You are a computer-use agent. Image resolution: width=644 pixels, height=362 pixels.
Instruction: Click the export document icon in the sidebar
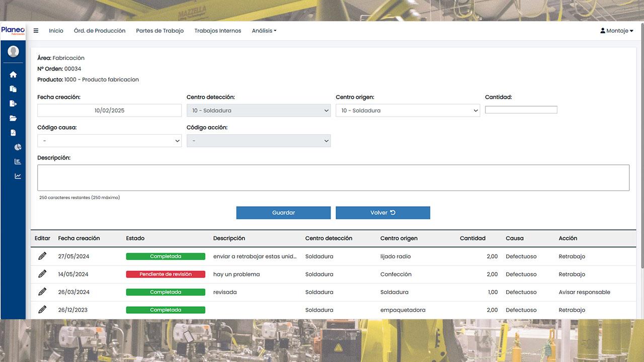tap(13, 103)
